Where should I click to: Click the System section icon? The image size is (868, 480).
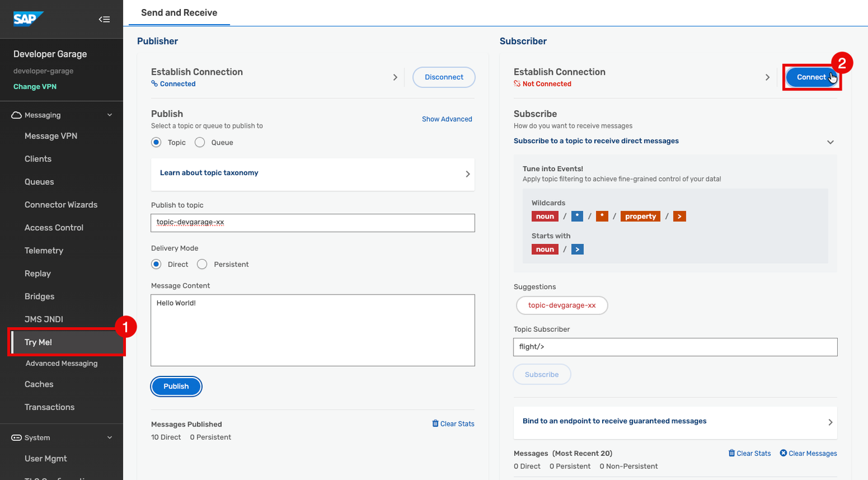[16, 438]
